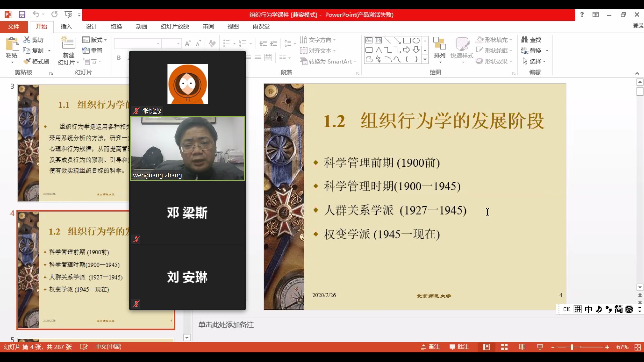Toggle the Comments (批注) pane

pyautogui.click(x=459, y=347)
